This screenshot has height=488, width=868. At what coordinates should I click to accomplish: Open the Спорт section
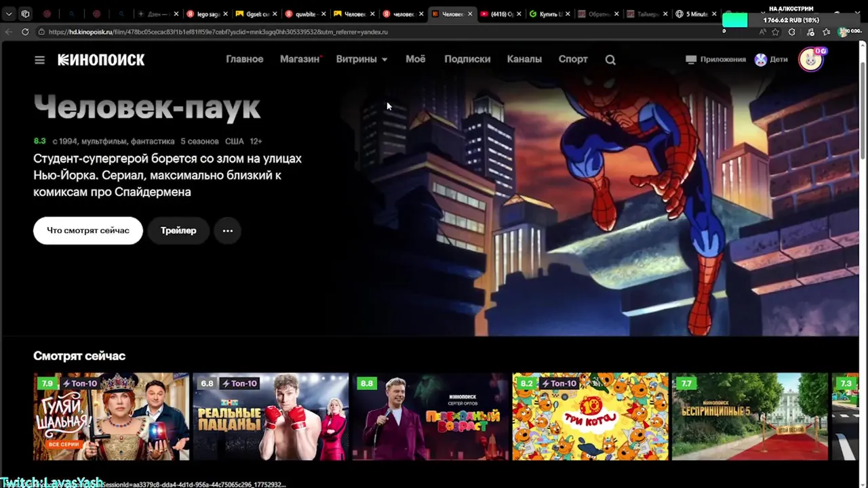tap(573, 60)
